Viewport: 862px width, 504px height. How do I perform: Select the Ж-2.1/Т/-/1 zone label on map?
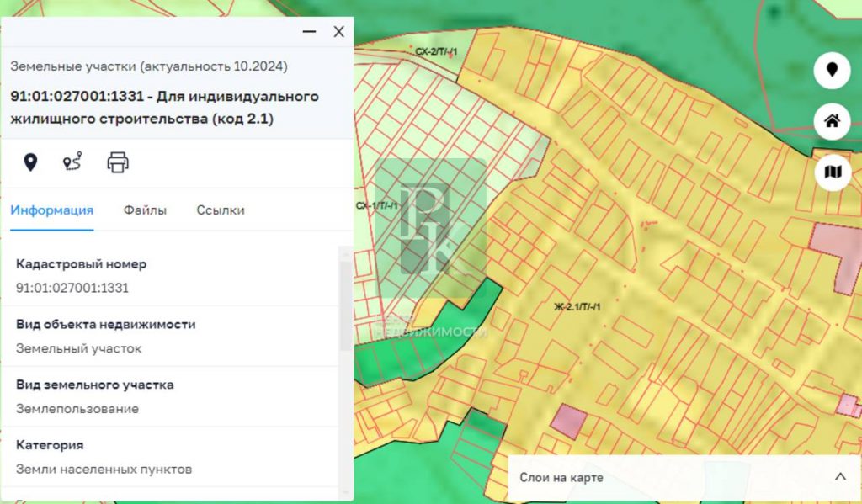coord(577,306)
